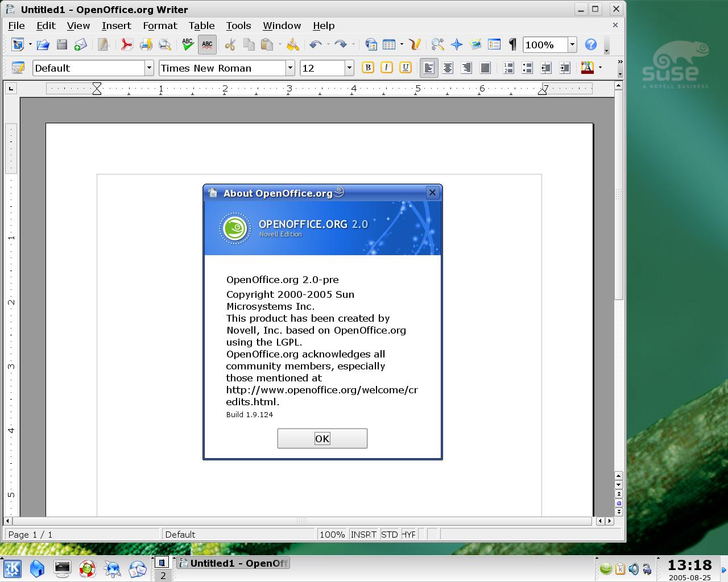
Task: Toggle Data Sources view
Action: (494, 44)
